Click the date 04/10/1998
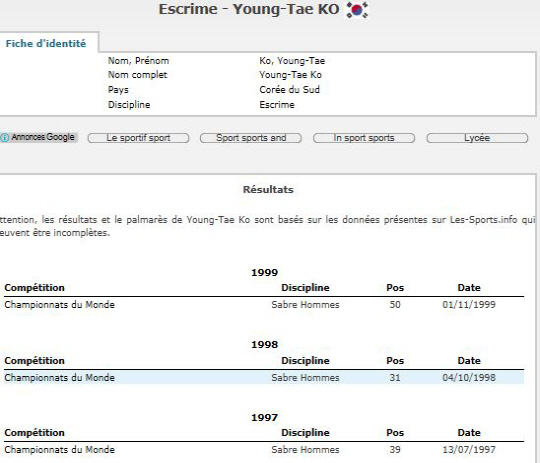 (469, 378)
